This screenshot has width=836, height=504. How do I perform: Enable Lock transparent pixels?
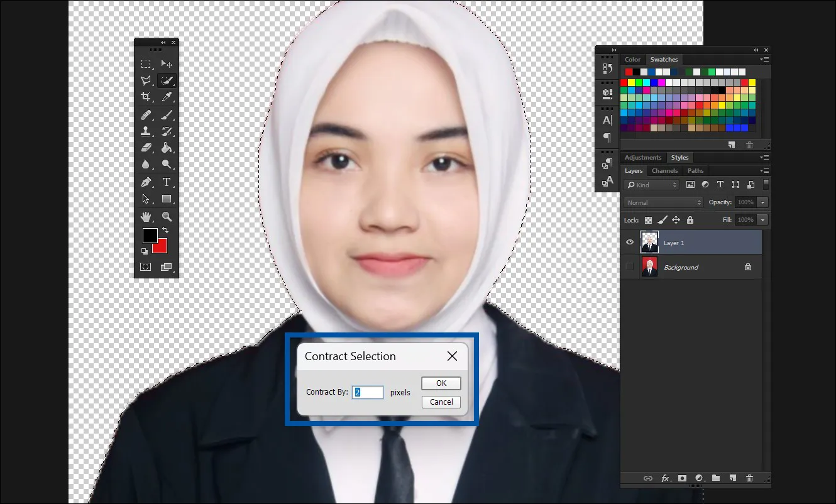click(x=648, y=220)
